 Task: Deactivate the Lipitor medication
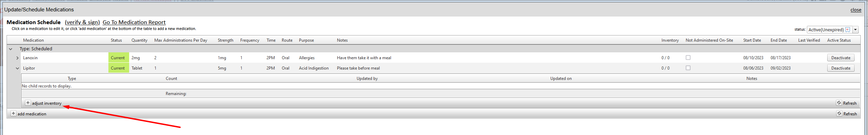click(x=841, y=68)
